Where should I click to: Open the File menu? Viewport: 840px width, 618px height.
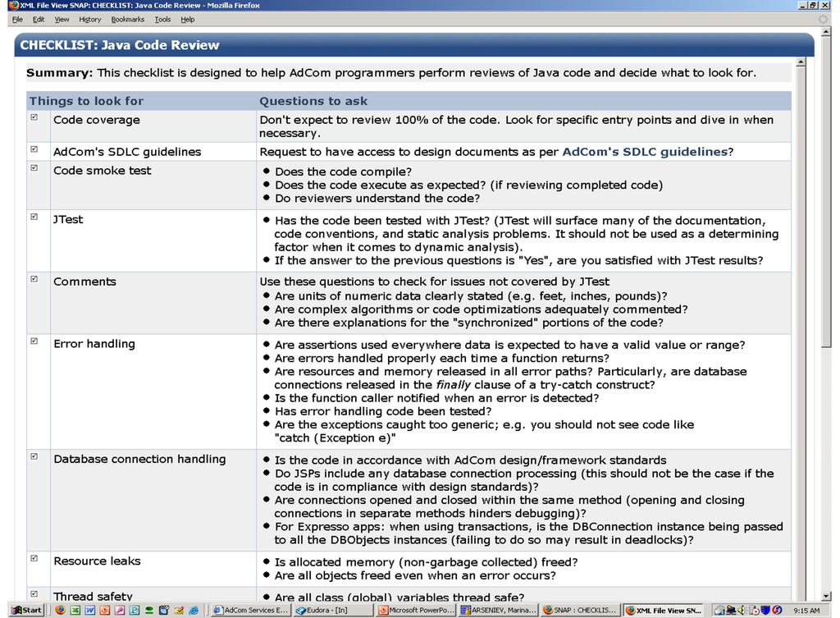(x=17, y=20)
